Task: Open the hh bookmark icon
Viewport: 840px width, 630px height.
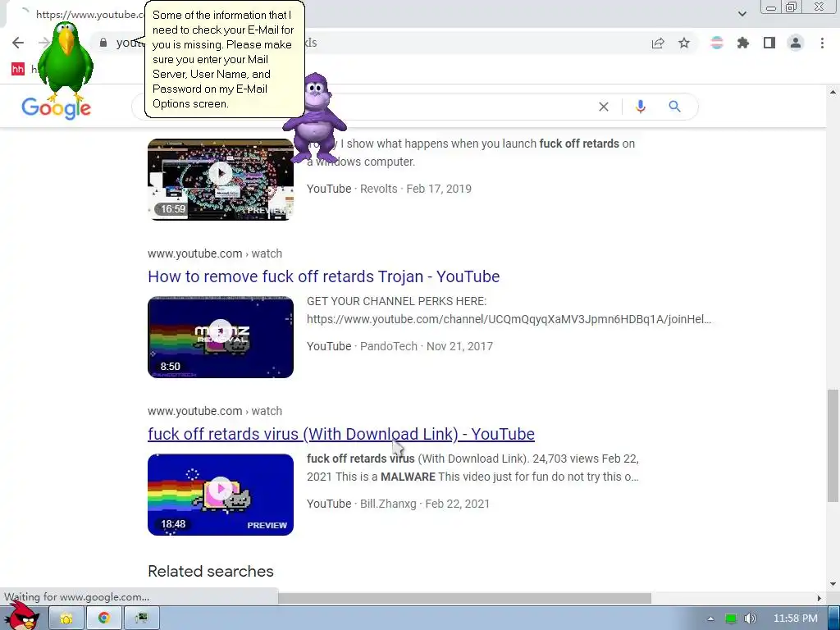Action: 18,69
